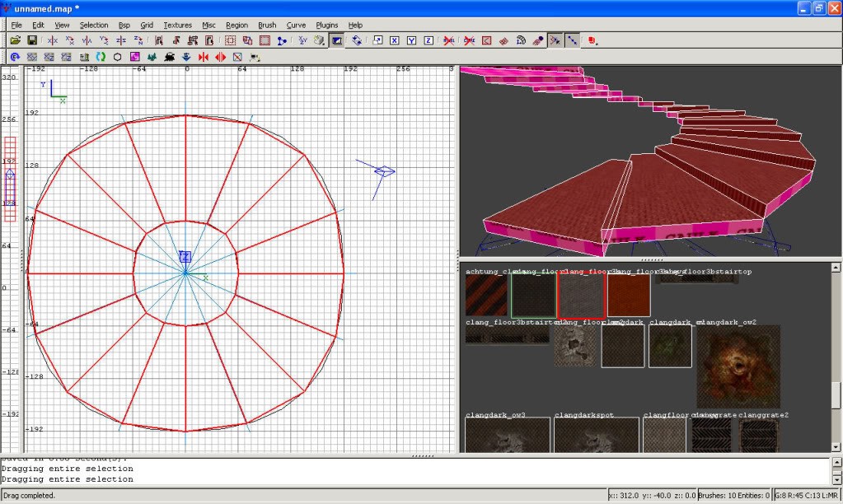843x504 pixels.
Task: Lock rotation to the X axis button
Action: pyautogui.click(x=395, y=40)
